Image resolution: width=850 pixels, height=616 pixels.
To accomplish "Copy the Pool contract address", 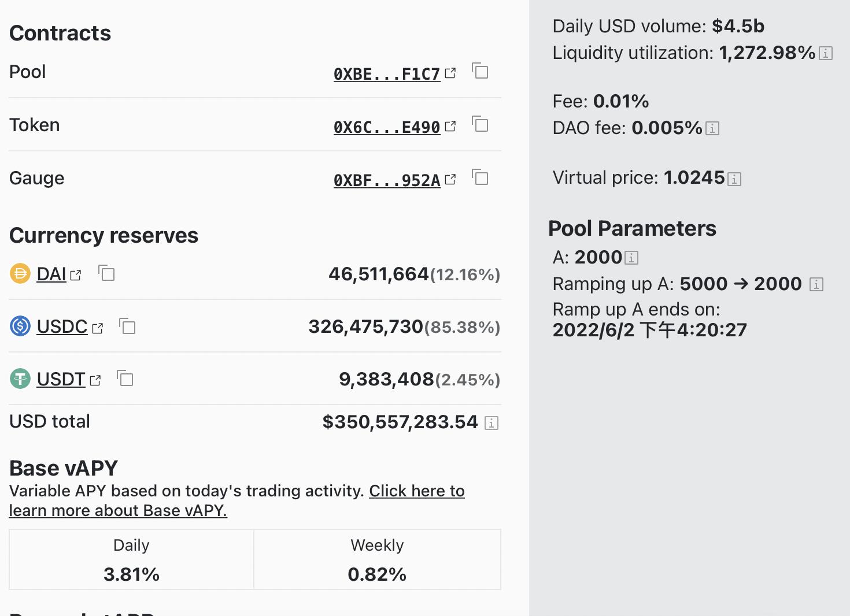I will 481,71.
